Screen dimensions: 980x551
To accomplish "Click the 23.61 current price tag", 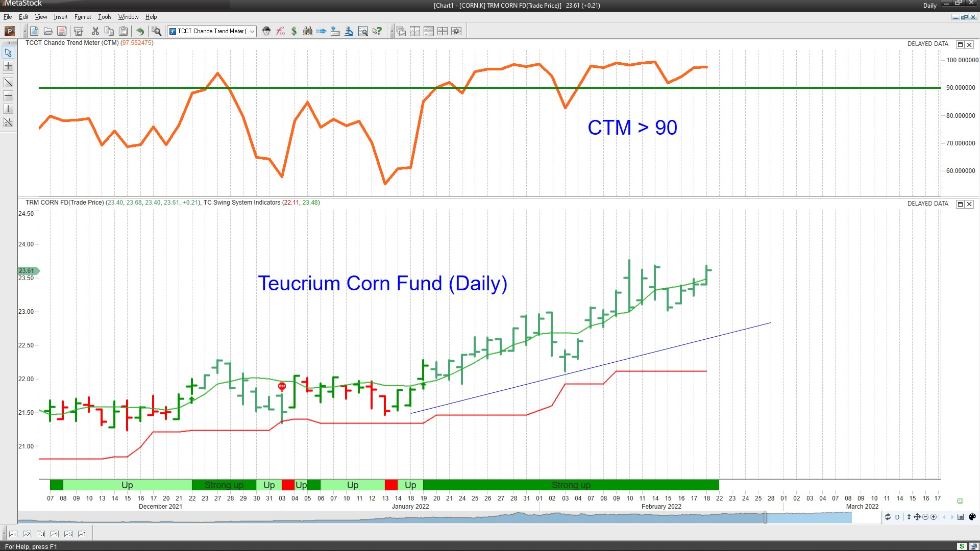I will (28, 271).
